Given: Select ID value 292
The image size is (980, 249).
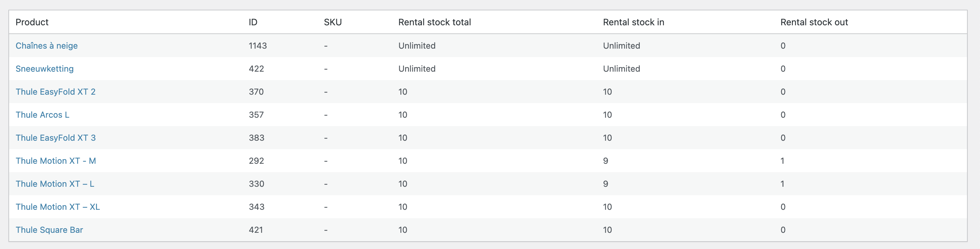Looking at the screenshot, I should [x=256, y=161].
